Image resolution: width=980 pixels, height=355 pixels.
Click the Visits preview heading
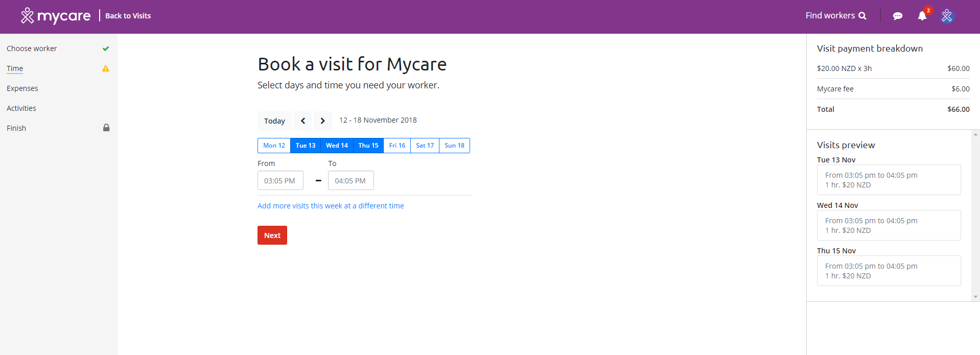tap(846, 145)
